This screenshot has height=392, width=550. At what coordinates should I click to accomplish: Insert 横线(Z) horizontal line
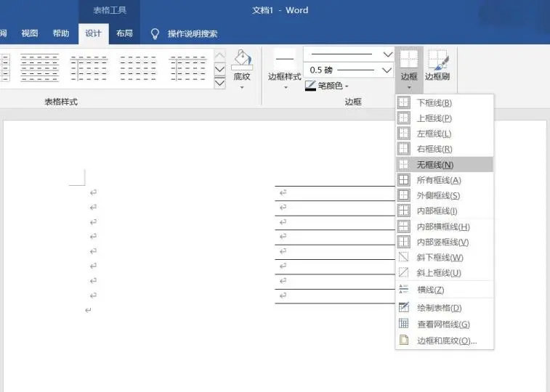click(445, 290)
